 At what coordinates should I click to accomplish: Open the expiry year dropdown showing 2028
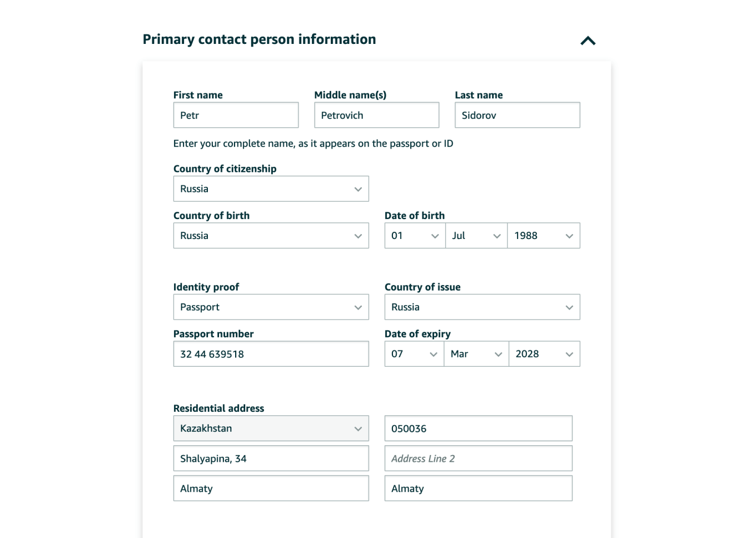(x=544, y=354)
